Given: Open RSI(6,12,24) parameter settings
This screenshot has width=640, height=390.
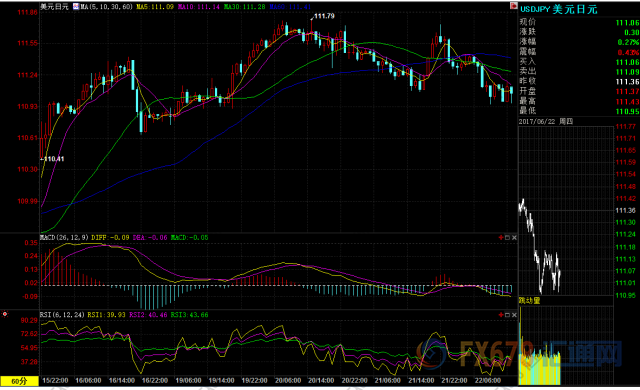Looking at the screenshot, I should pyautogui.click(x=62, y=315).
